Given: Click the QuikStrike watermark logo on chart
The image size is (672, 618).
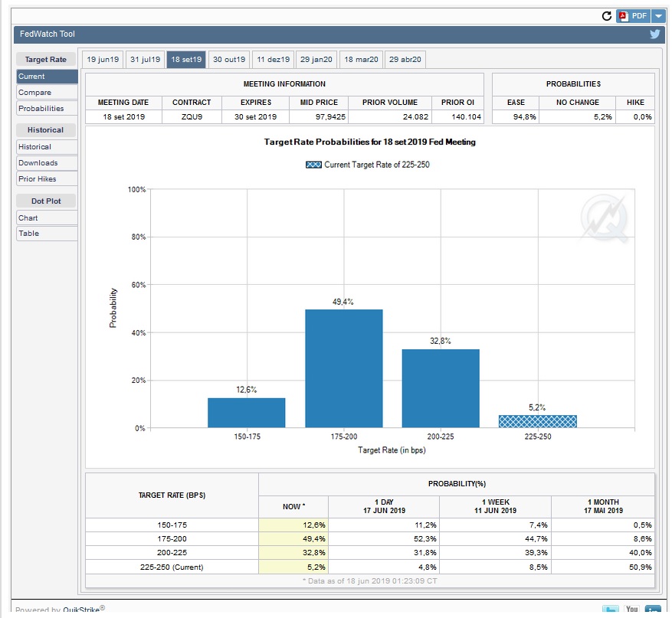Looking at the screenshot, I should tap(605, 217).
